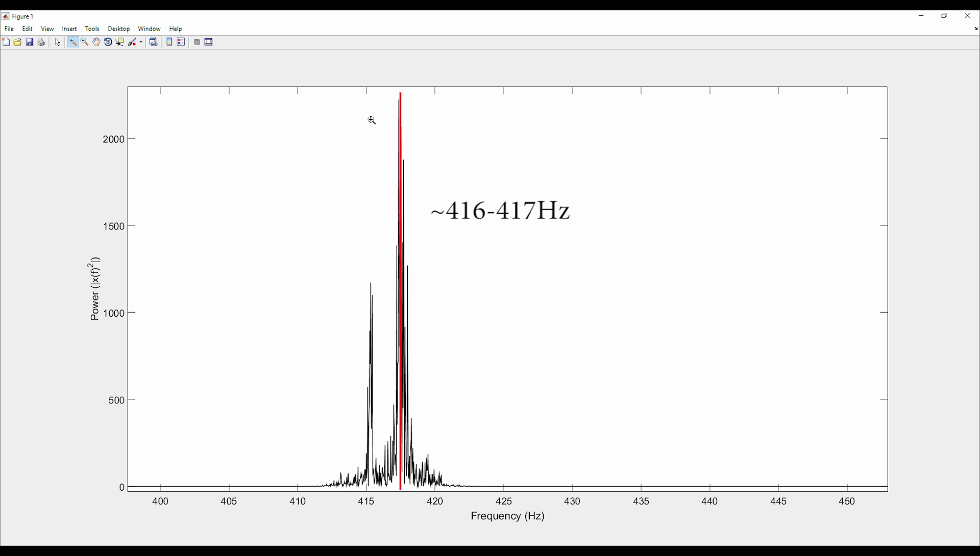
Task: Open the Desktop menu
Action: 119,29
